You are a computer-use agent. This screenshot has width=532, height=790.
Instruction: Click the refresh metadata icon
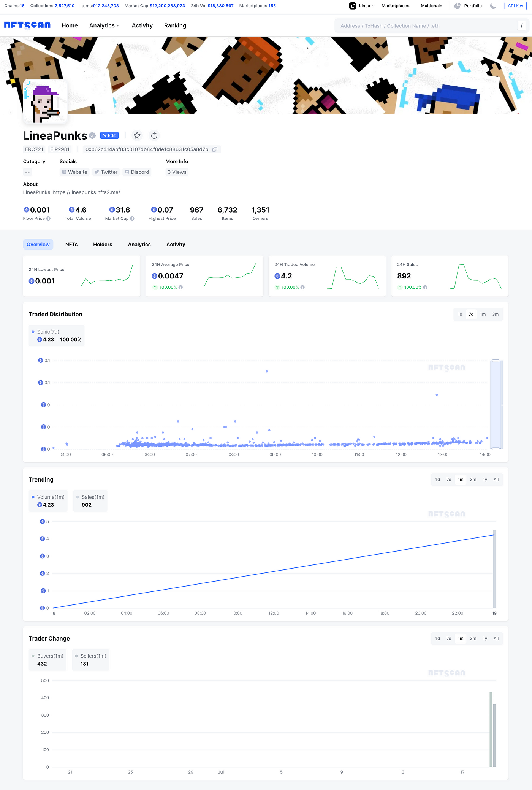coord(154,135)
